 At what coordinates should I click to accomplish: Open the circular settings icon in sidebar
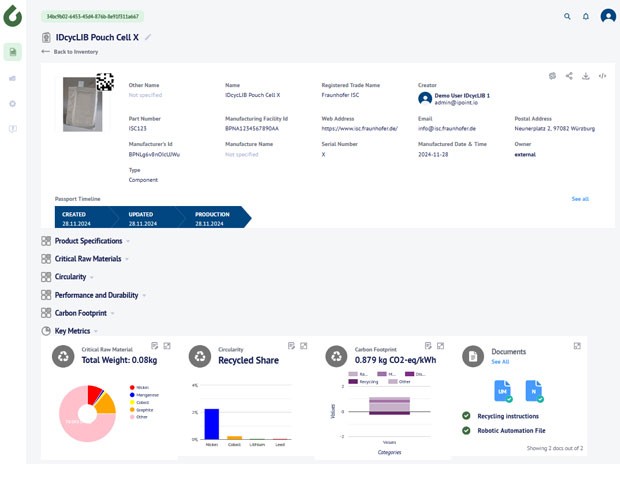click(13, 104)
